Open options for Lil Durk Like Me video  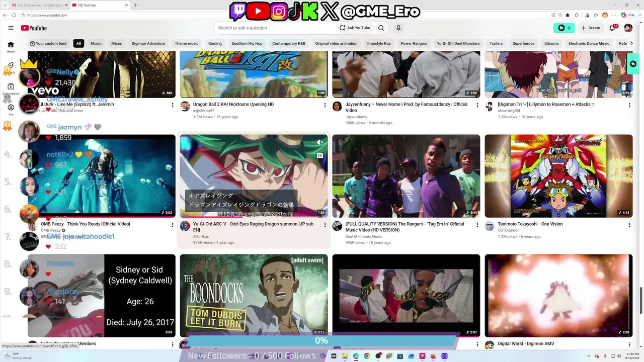173,105
